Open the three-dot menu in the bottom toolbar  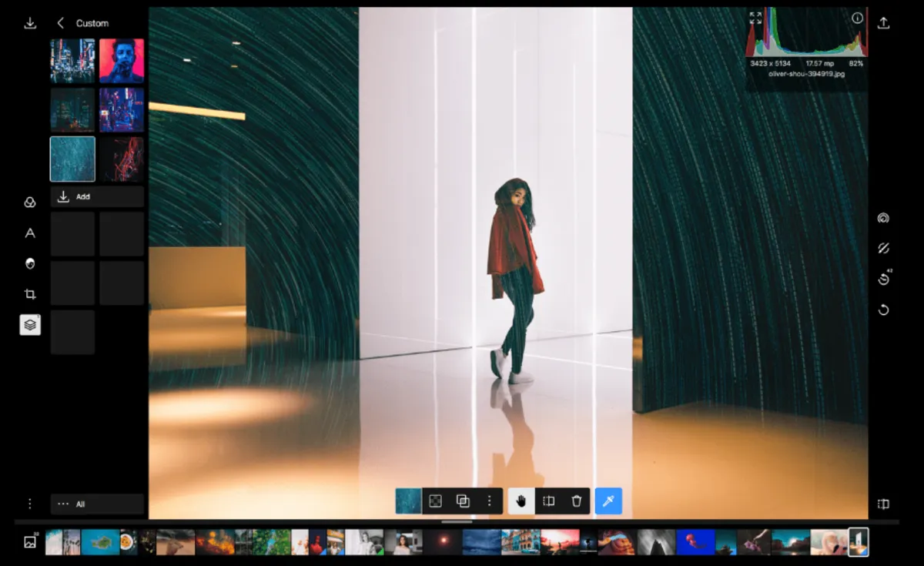(x=489, y=501)
